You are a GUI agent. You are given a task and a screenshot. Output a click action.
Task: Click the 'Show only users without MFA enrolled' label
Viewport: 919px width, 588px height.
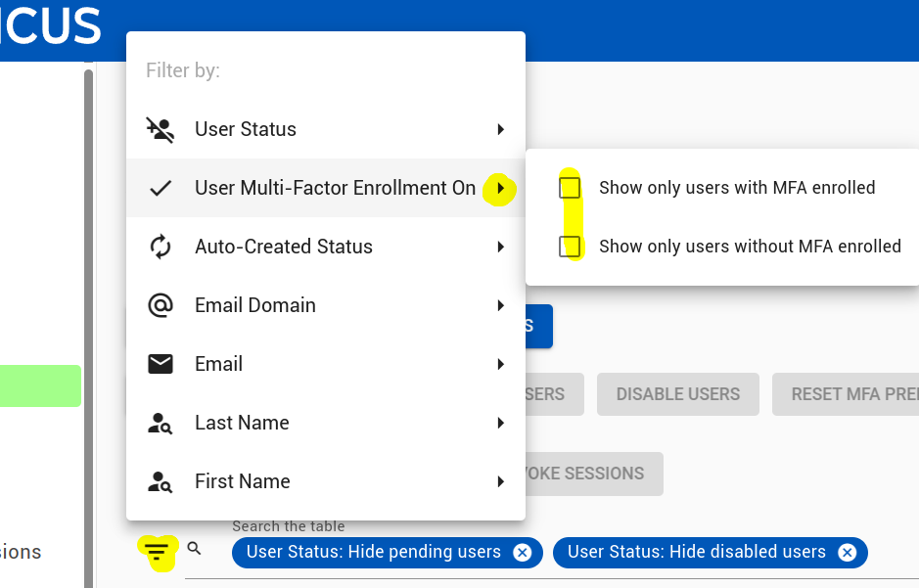750,247
